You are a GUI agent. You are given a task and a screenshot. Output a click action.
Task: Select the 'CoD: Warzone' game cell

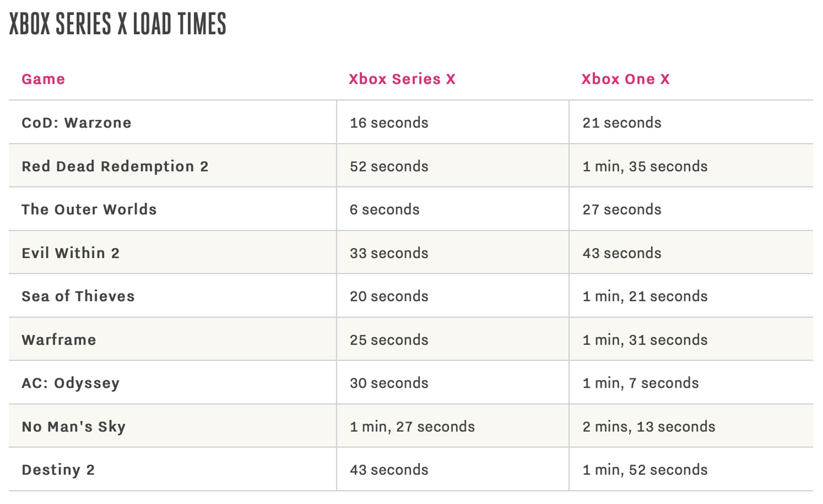click(x=76, y=123)
